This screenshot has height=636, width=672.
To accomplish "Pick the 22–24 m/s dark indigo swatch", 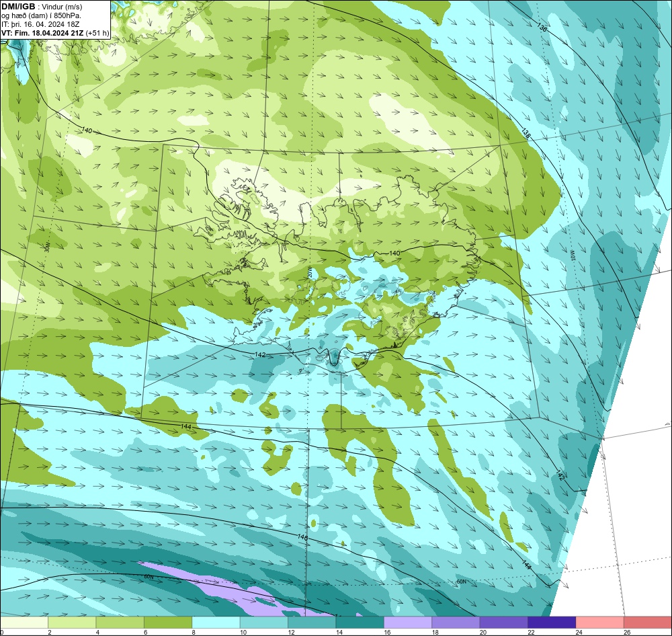I will coord(552,622).
